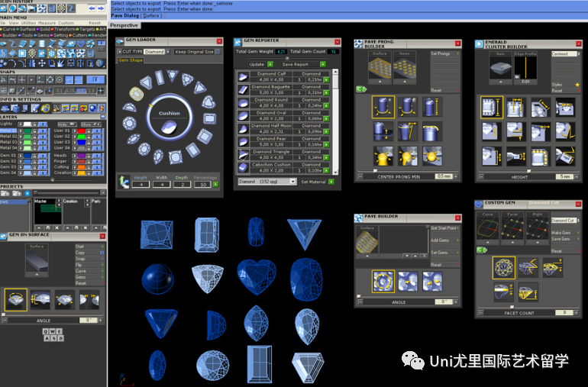The width and height of the screenshot is (588, 387).
Task: Select the highlighted prong rotation icon in Pave Prong Builder
Action: tap(383, 107)
